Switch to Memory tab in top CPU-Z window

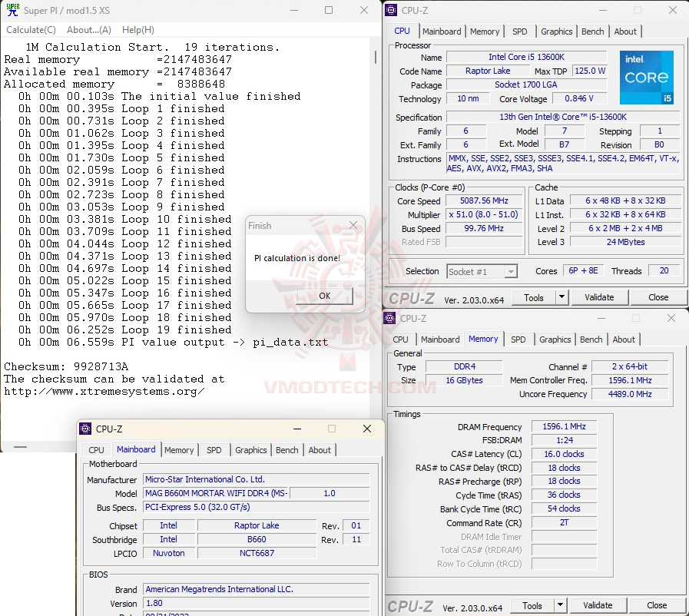(485, 31)
